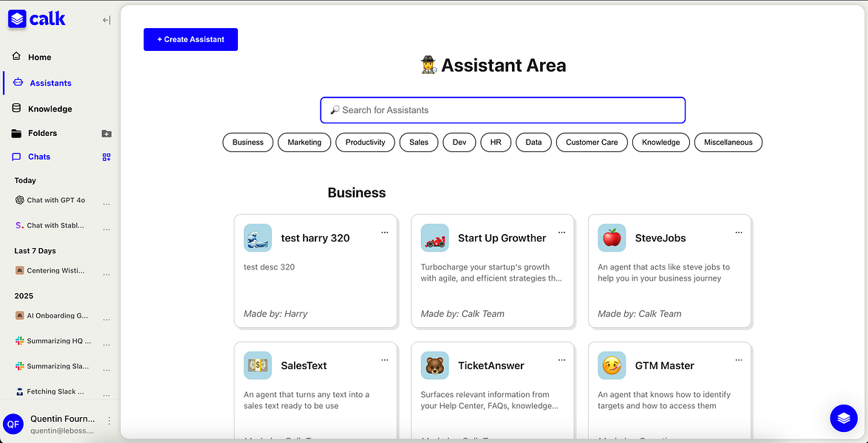Open options for Chat with GPT 4o
This screenshot has height=443, width=868.
coord(107,204)
